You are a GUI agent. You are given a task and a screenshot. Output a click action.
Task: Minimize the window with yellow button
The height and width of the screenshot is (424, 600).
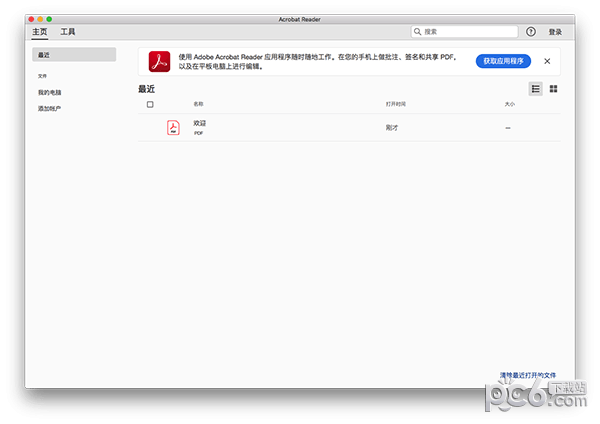pos(40,19)
